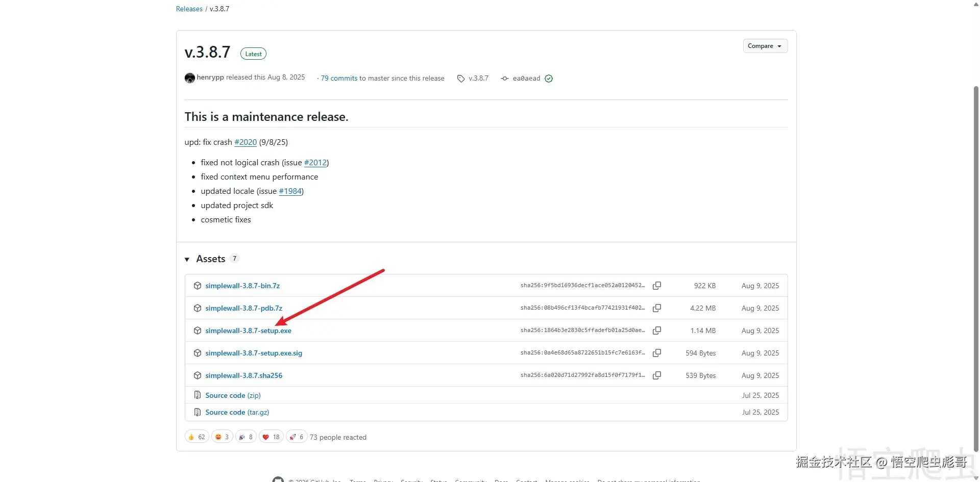The image size is (980, 482).
Task: Click the "cosmetic fixes" bullet
Action: pyautogui.click(x=226, y=220)
